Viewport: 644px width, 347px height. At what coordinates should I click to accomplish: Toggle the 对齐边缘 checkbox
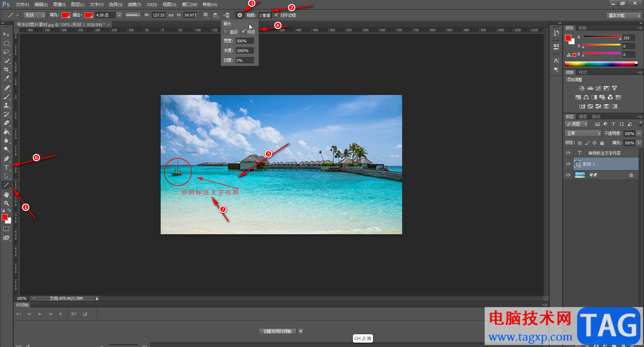276,15
